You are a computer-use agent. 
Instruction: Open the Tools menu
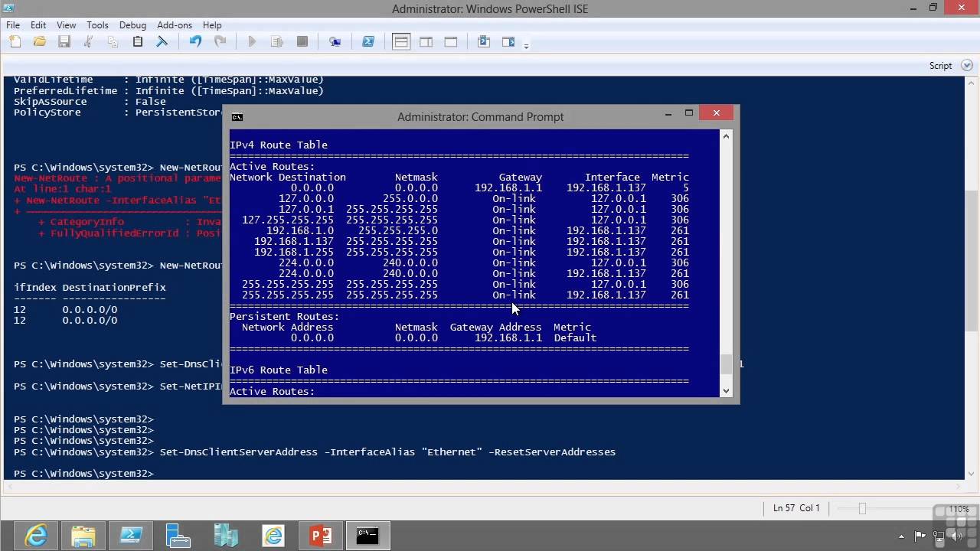97,25
